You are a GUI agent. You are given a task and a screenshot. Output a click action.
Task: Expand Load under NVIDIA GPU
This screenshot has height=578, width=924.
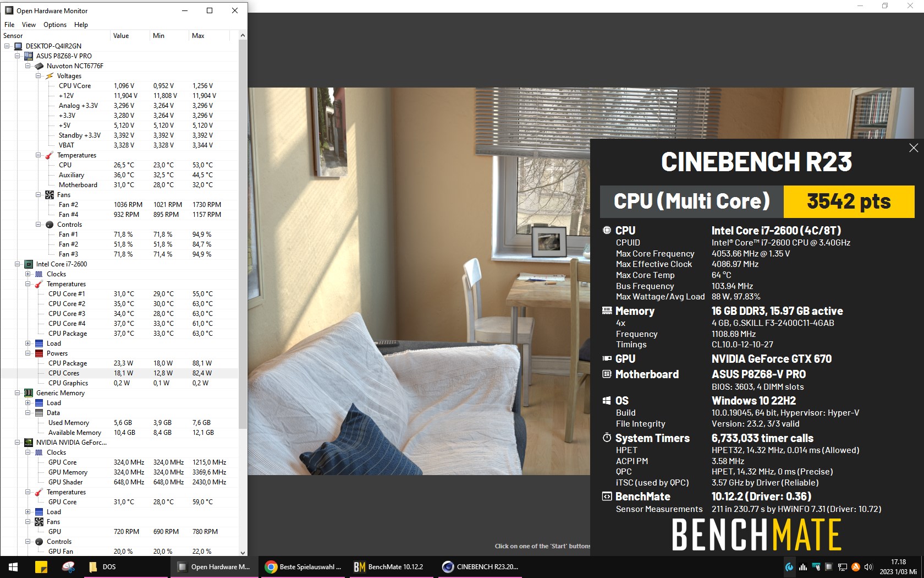[x=28, y=512]
